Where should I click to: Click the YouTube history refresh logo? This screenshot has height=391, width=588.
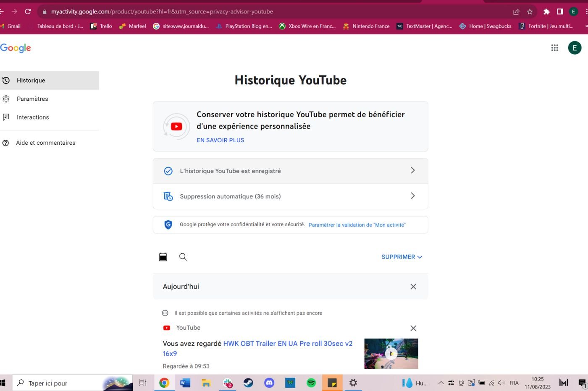(176, 126)
